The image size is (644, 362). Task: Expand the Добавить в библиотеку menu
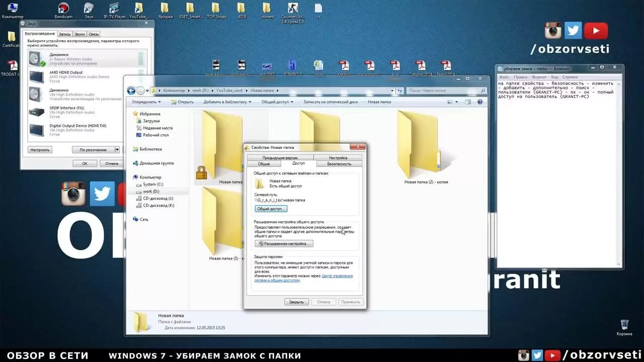tap(227, 102)
